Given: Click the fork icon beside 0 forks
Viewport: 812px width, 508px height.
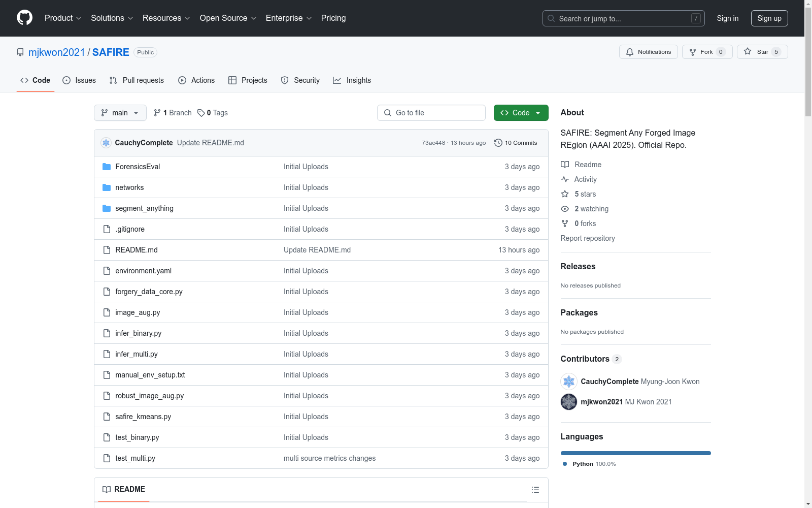Looking at the screenshot, I should click(x=565, y=224).
